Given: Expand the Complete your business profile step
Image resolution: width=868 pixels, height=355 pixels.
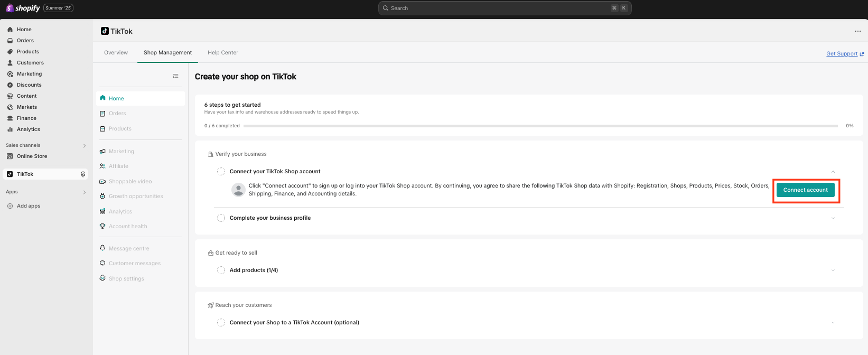Looking at the screenshot, I should tap(833, 218).
